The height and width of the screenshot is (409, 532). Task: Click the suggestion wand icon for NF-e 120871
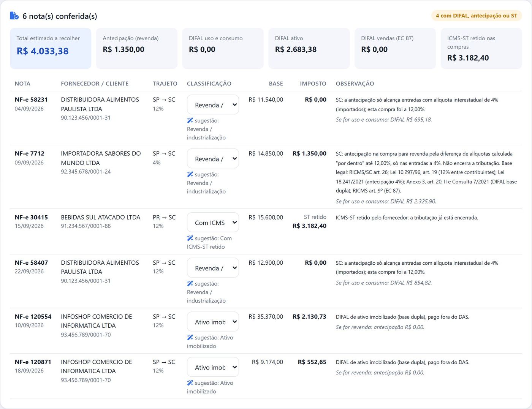pyautogui.click(x=190, y=383)
